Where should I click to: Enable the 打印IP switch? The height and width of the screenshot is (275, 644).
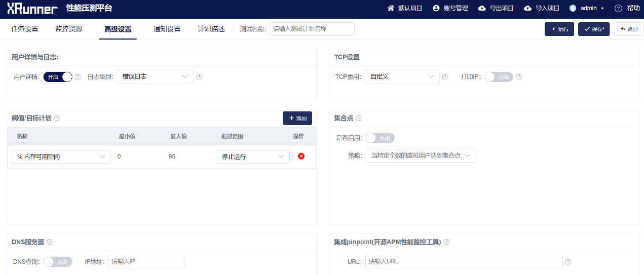[x=499, y=77]
